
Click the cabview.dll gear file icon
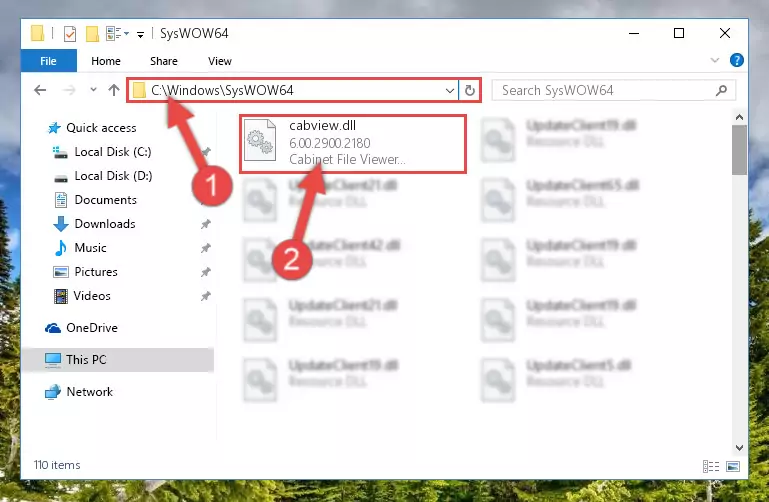pyautogui.click(x=260, y=140)
